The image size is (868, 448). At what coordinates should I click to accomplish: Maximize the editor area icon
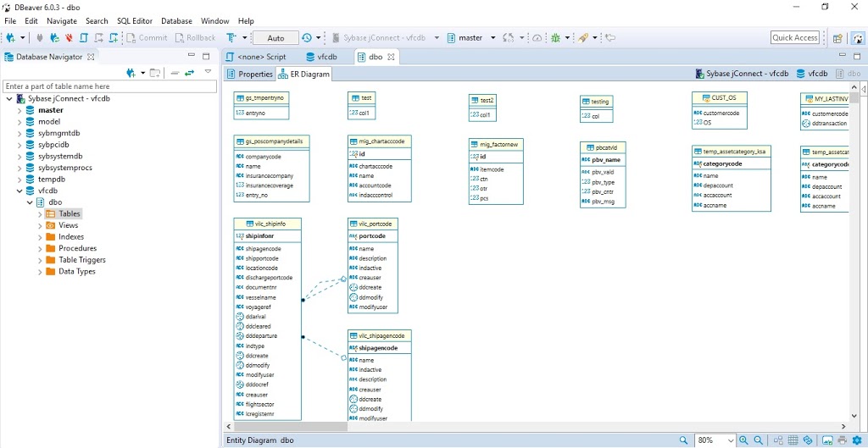coord(857,56)
